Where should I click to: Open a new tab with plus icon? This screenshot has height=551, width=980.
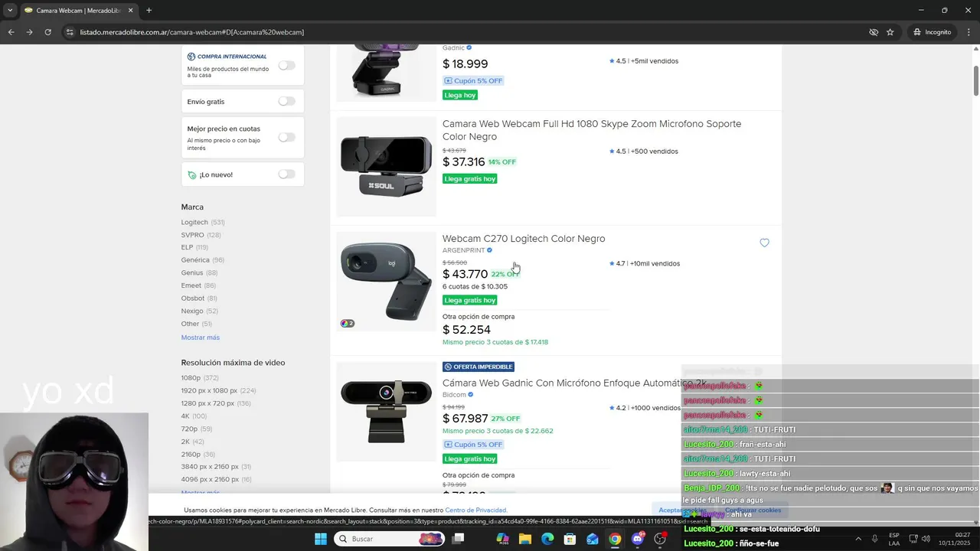149,10
